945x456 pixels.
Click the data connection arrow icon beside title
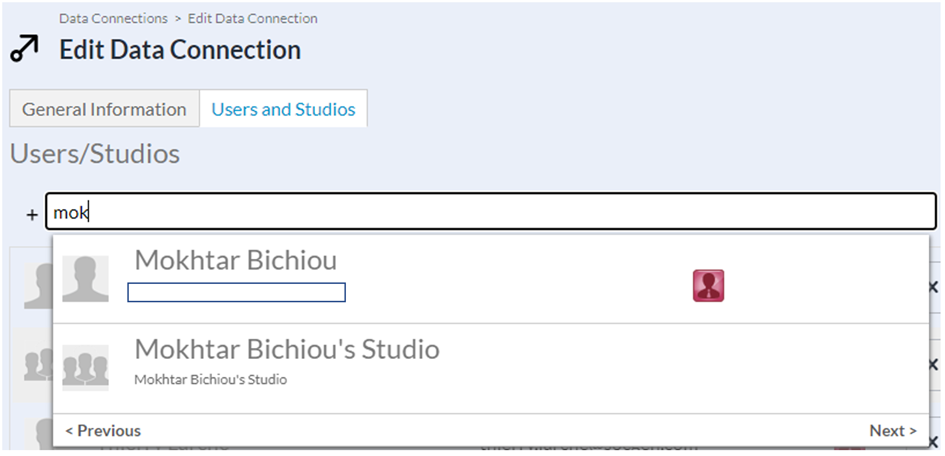tap(24, 48)
